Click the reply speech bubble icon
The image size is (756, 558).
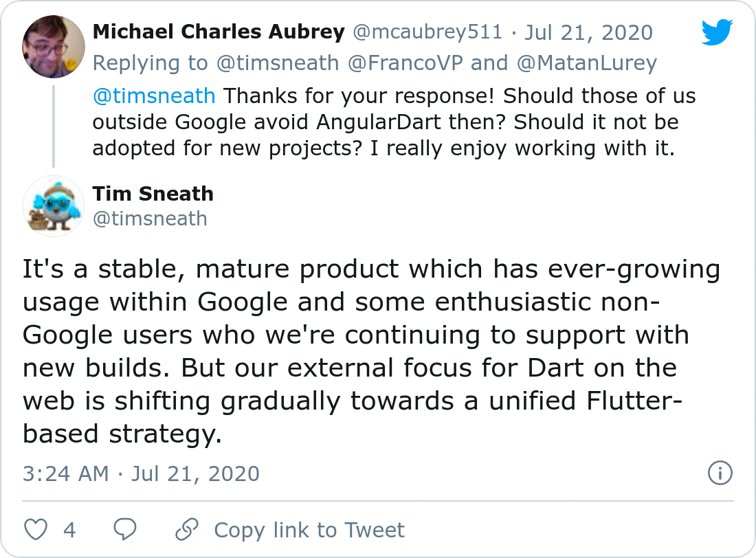click(125, 530)
